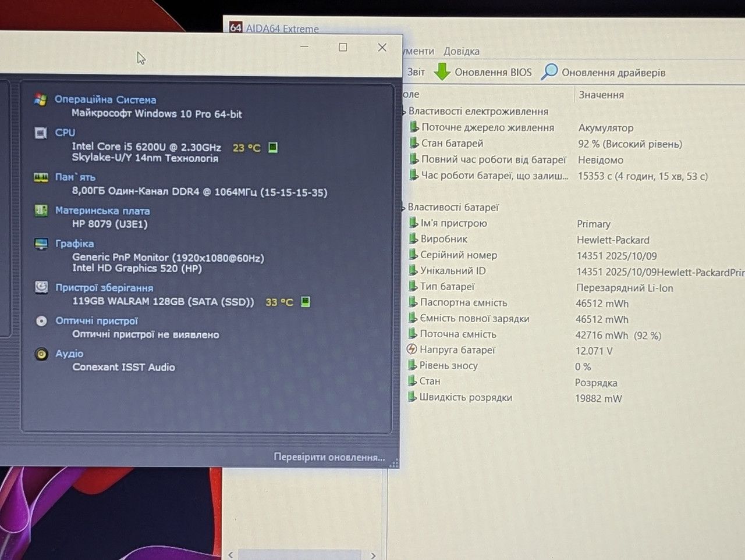
Task: Open the Операційна Система section in Speccy
Action: point(105,99)
